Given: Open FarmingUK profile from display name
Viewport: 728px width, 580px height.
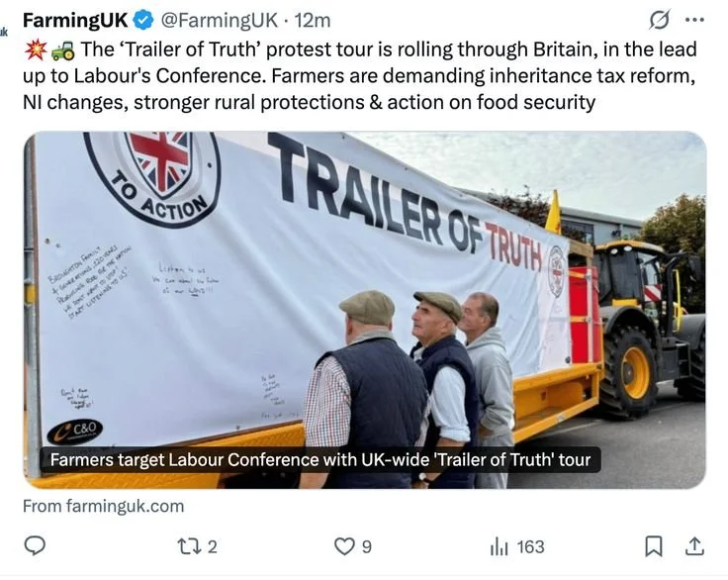Looking at the screenshot, I should point(75,20).
